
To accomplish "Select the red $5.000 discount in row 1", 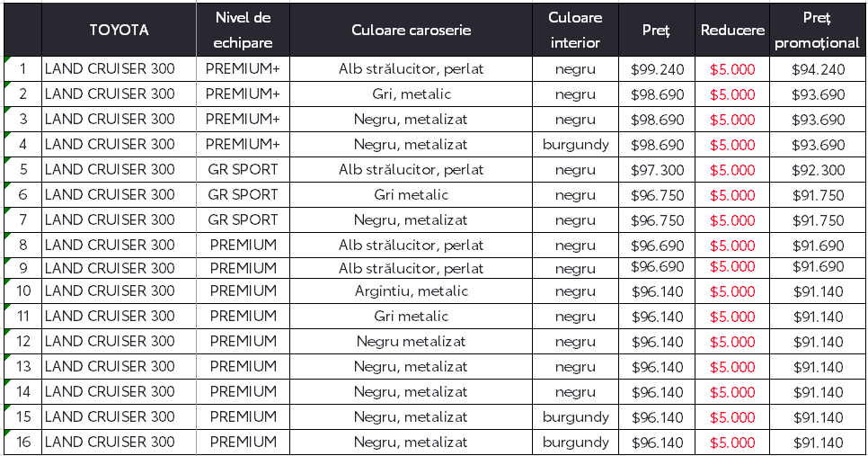I will click(732, 69).
